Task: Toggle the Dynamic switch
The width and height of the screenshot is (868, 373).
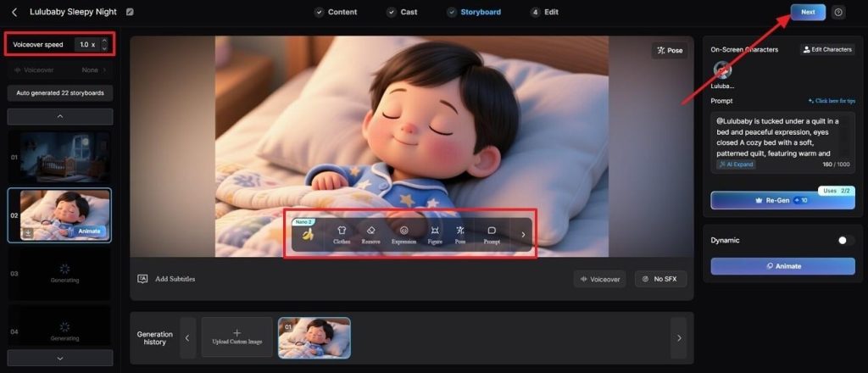Action: 845,240
